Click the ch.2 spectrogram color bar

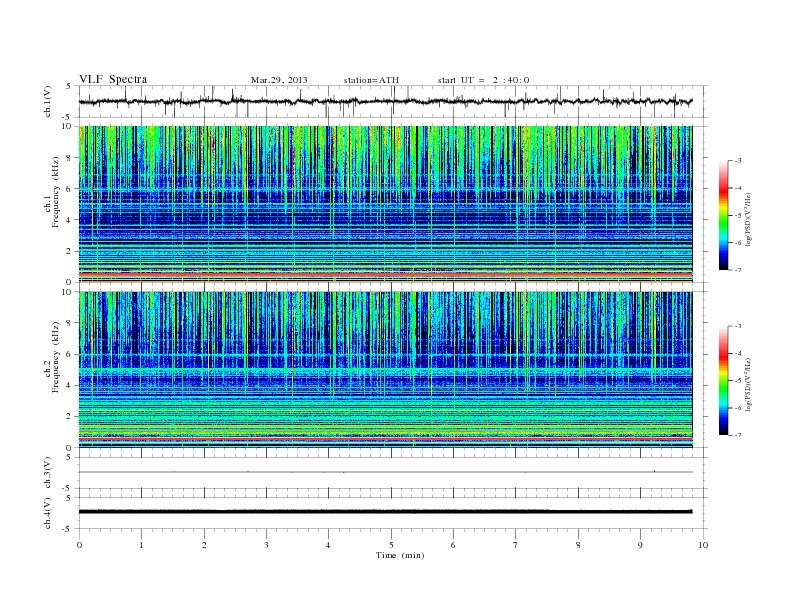(723, 380)
